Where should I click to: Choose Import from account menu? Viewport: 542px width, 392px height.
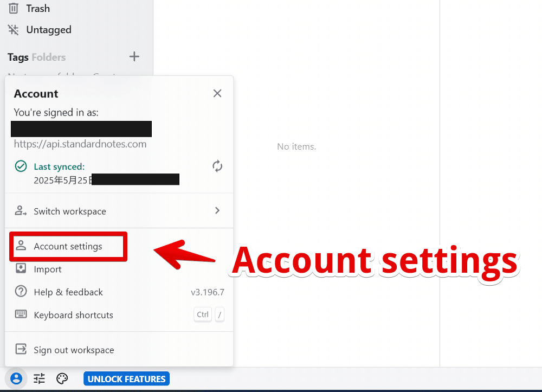[x=119, y=269]
